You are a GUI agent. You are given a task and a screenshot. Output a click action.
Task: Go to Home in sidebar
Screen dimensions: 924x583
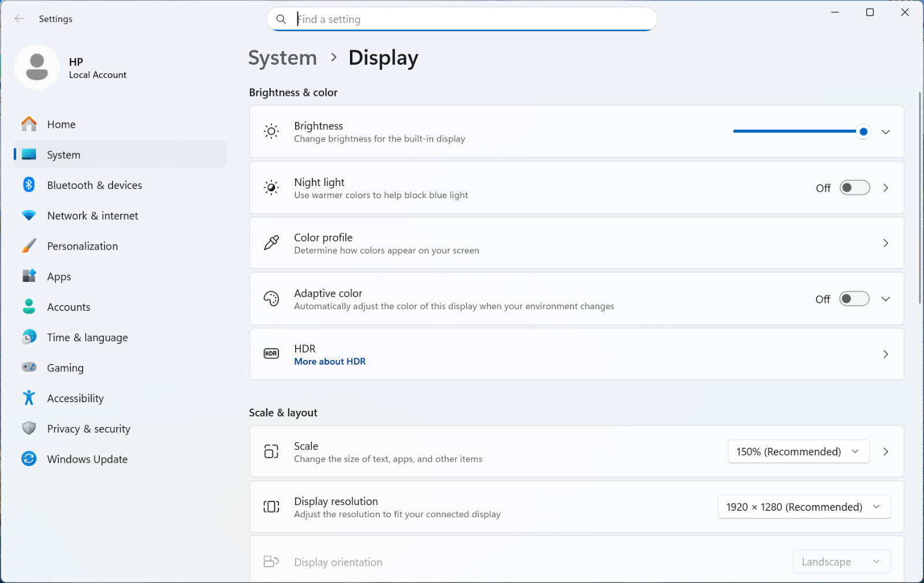[120, 124]
